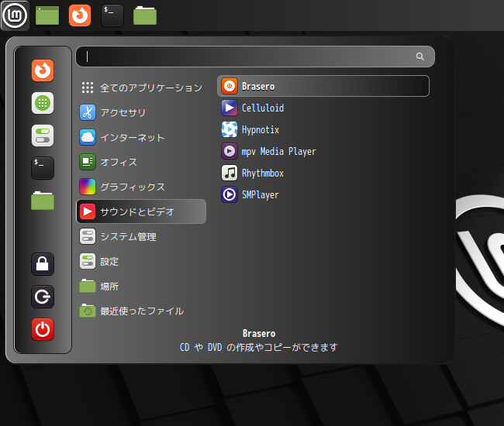Open Files from the favorites sidebar
The image size is (504, 426).
43,201
